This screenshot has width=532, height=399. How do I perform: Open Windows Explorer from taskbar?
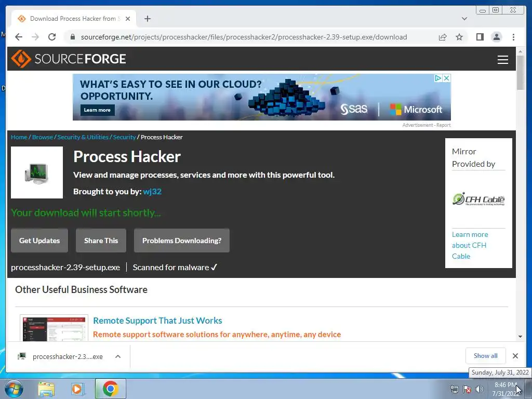(46, 389)
